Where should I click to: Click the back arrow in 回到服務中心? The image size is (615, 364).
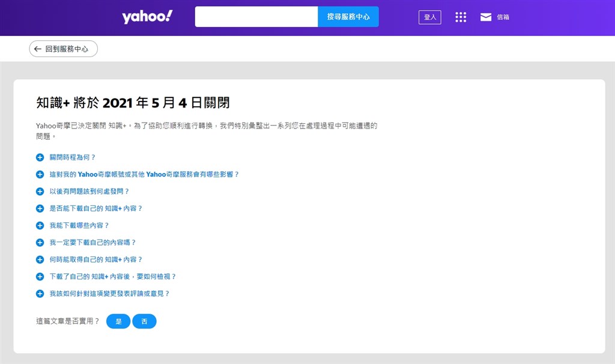click(38, 49)
